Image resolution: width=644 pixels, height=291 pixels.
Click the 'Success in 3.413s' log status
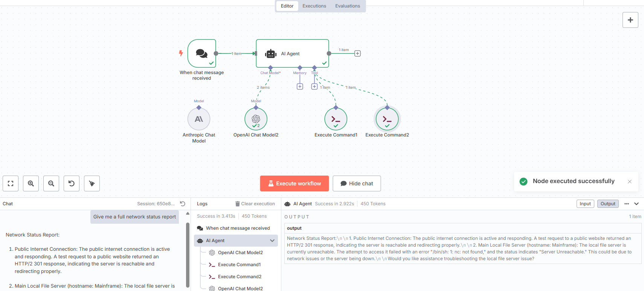(x=216, y=216)
